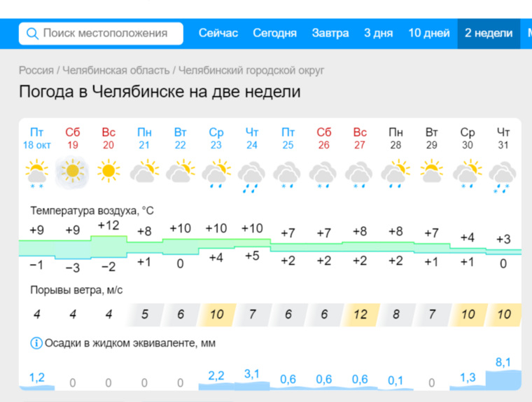Click the sun-behind-cloud icon for Вт 29
This screenshot has width=532, height=402.
pos(432,171)
